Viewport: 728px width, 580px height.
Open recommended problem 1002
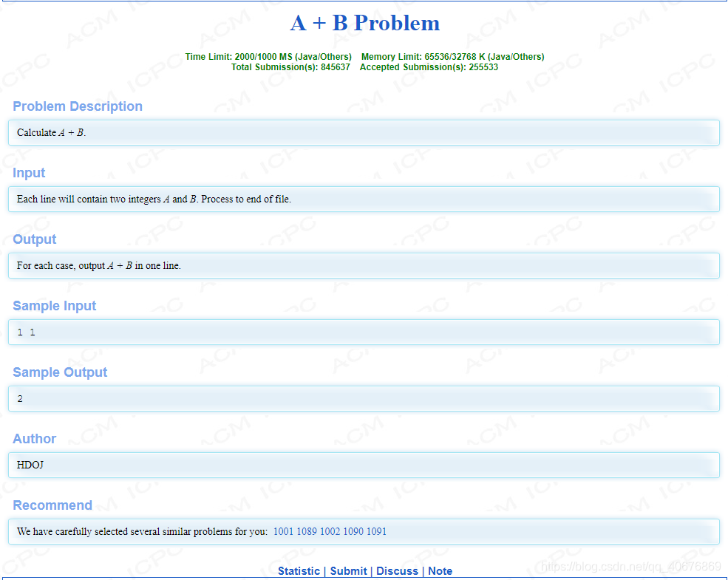(x=330, y=531)
